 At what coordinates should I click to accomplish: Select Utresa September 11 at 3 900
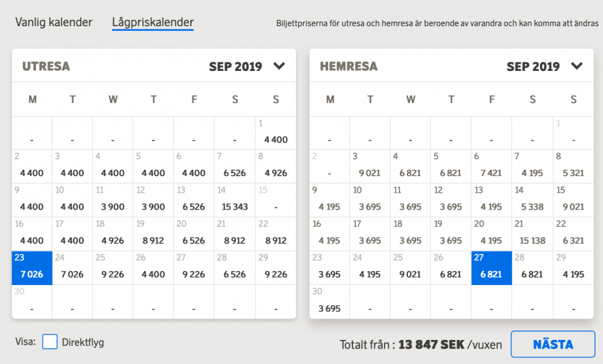pos(113,200)
